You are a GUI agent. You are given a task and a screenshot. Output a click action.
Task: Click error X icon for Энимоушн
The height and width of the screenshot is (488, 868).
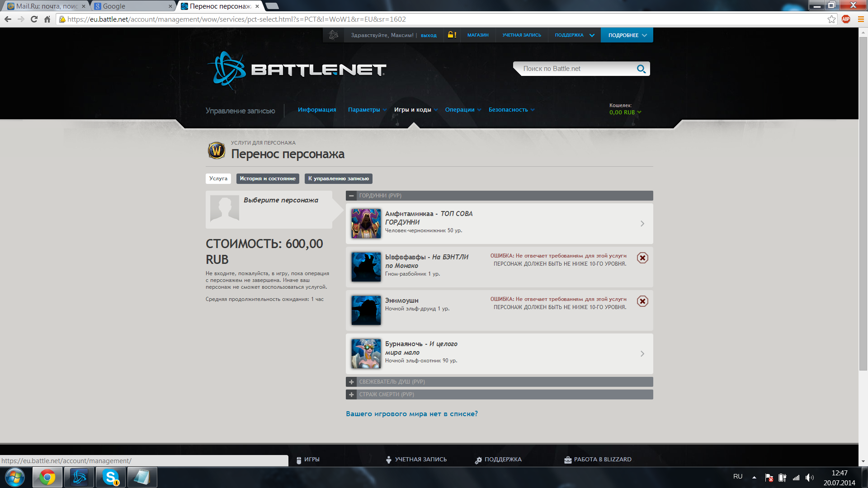point(642,301)
